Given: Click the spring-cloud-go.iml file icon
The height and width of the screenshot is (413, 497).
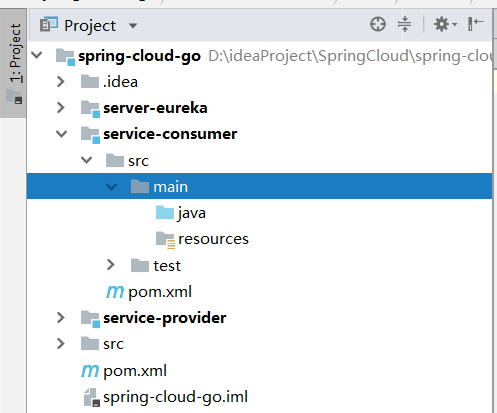Looking at the screenshot, I should (91, 397).
